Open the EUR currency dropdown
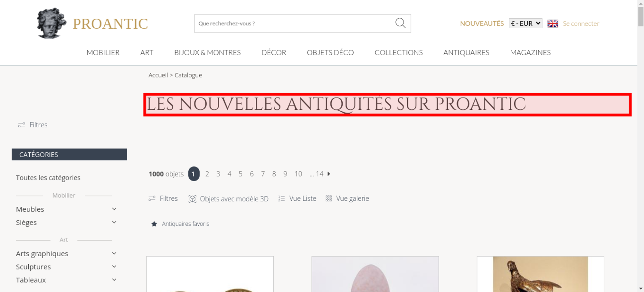 tap(526, 23)
